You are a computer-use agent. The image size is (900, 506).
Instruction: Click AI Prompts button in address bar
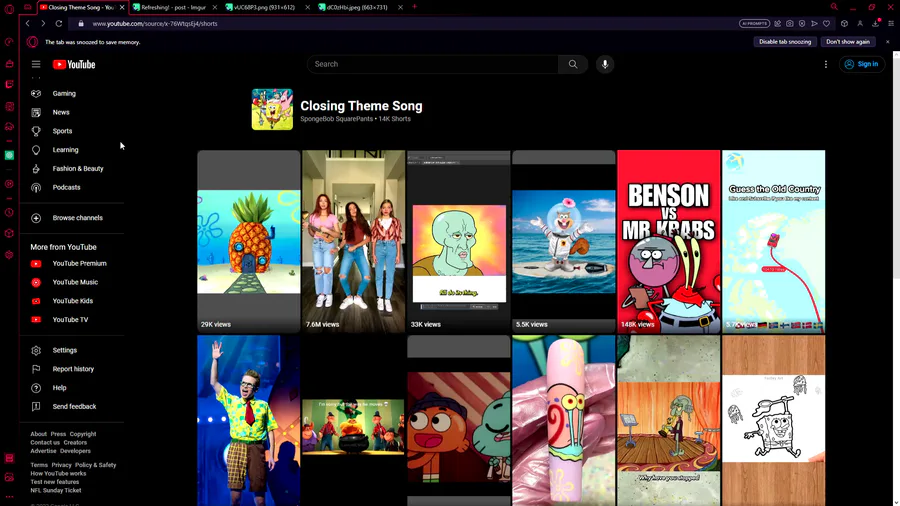pyautogui.click(x=754, y=24)
